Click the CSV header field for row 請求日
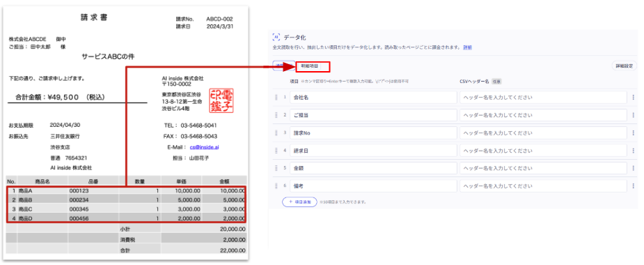The width and height of the screenshot is (644, 265). pyautogui.click(x=544, y=151)
